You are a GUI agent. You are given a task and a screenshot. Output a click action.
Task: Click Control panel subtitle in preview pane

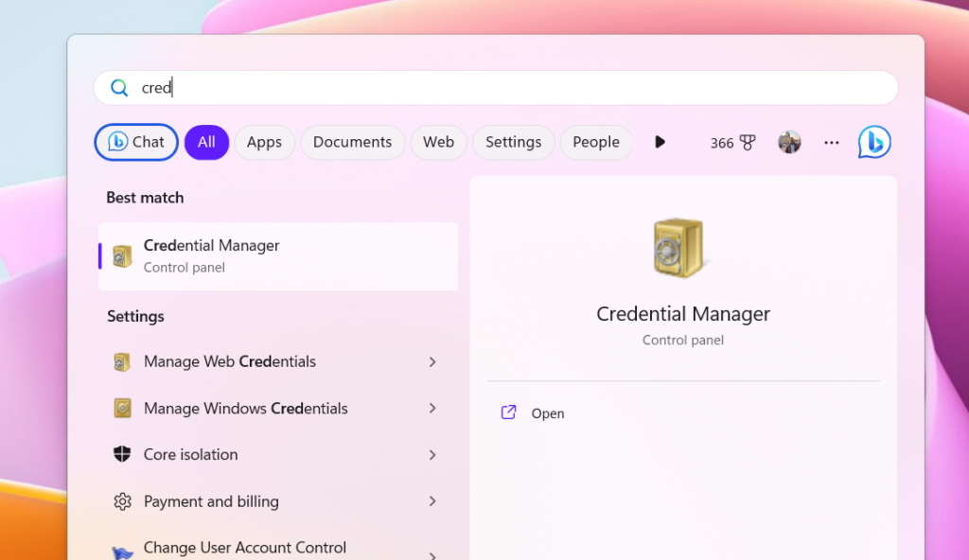(683, 340)
